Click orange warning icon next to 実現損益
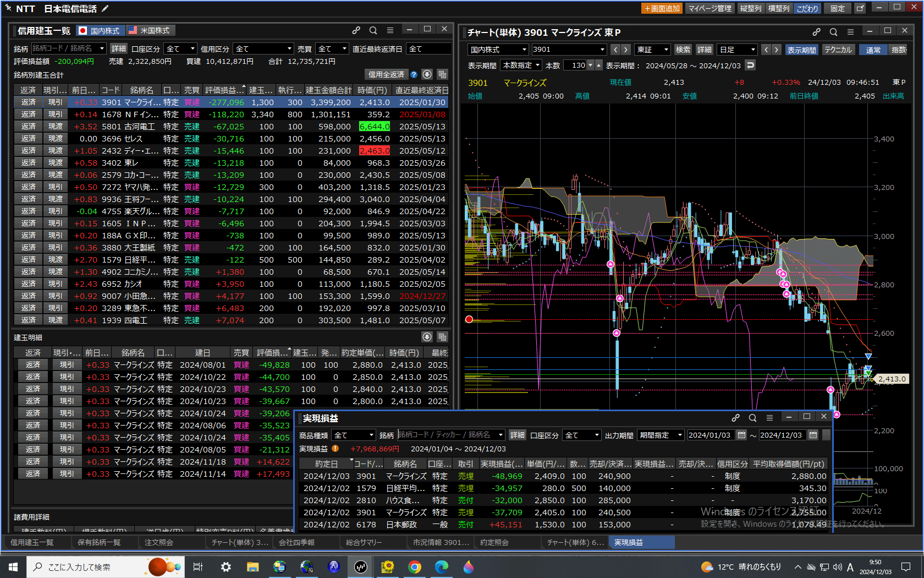The width and height of the screenshot is (924, 578). [x=335, y=449]
